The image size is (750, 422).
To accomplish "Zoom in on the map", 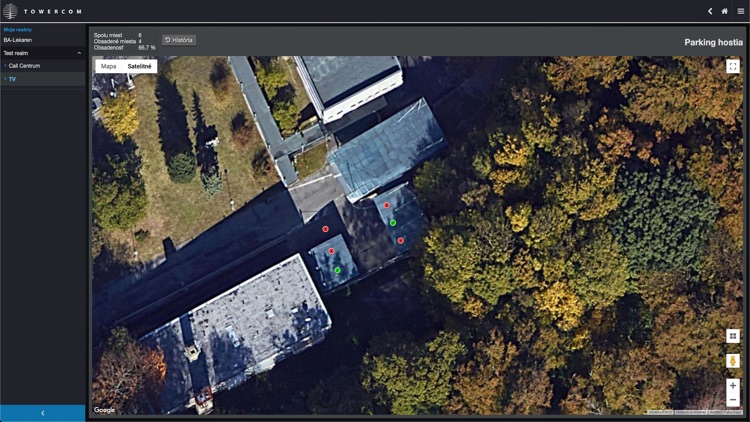I will (x=733, y=386).
